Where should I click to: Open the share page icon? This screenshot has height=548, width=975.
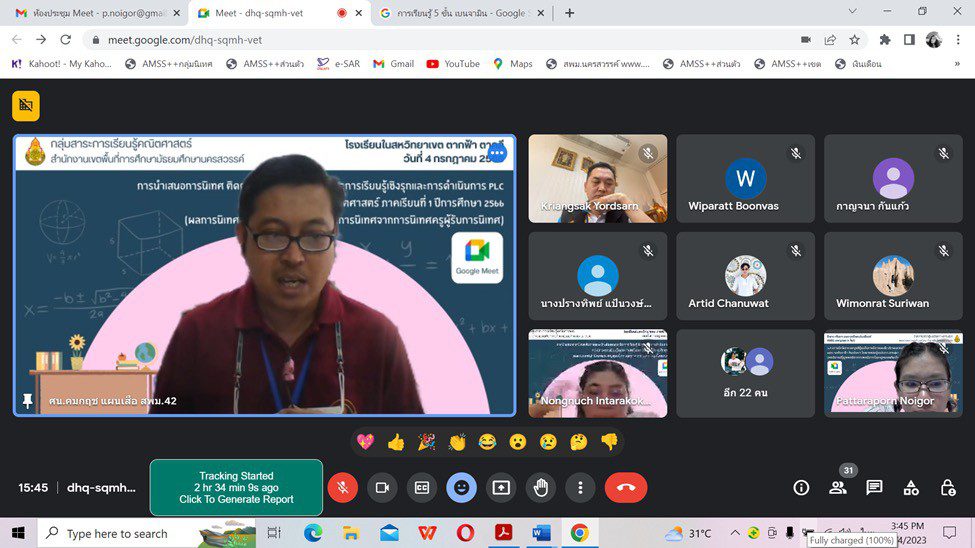tap(830, 40)
